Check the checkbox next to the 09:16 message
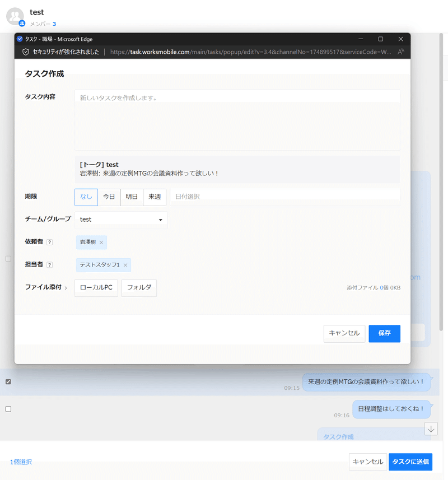 [x=8, y=409]
